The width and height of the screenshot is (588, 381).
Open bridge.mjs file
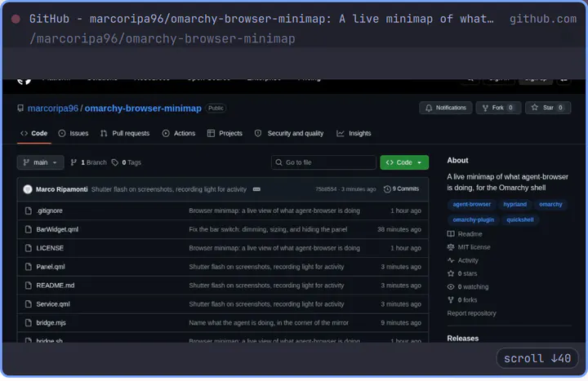51,323
